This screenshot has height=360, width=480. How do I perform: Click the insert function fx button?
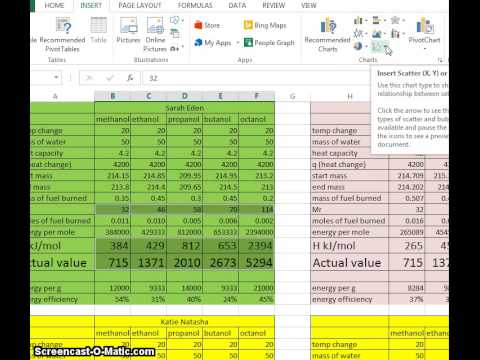pos(130,78)
